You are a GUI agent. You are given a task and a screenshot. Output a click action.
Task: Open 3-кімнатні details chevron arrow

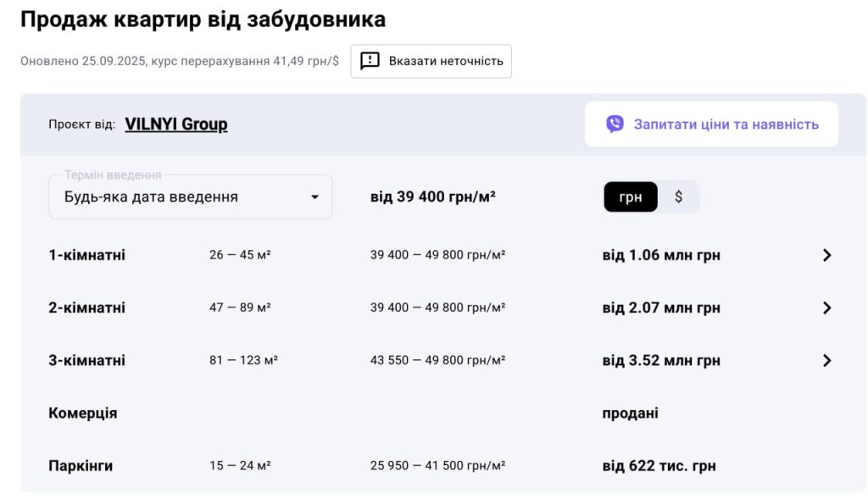click(827, 360)
